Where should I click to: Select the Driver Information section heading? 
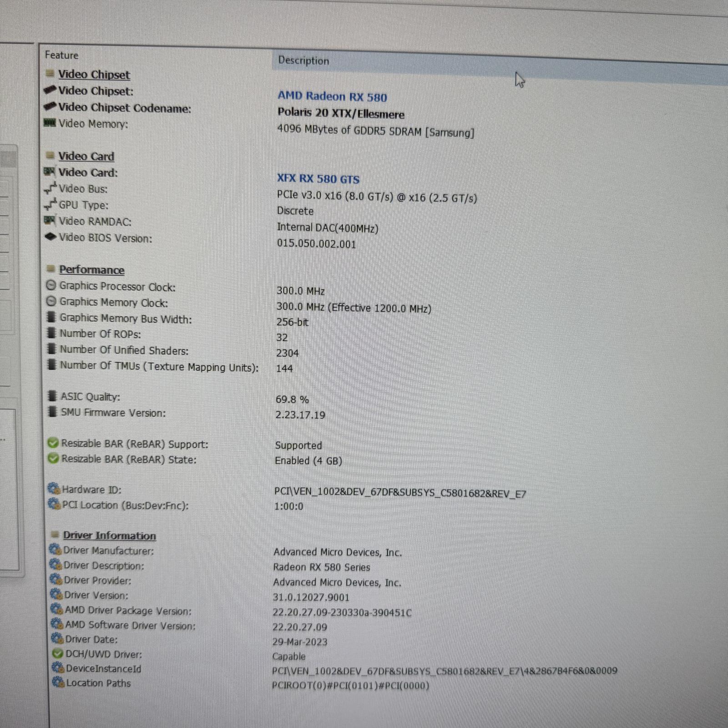click(109, 536)
